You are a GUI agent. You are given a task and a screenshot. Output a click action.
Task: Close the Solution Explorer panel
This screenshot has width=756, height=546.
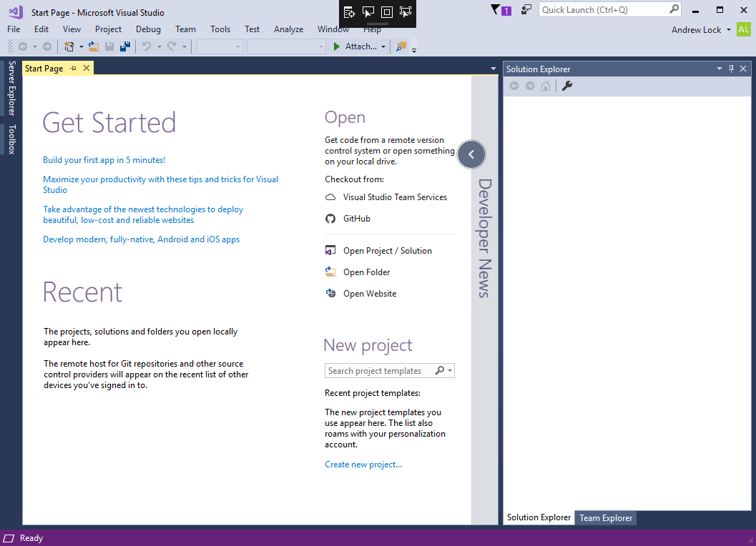[743, 69]
